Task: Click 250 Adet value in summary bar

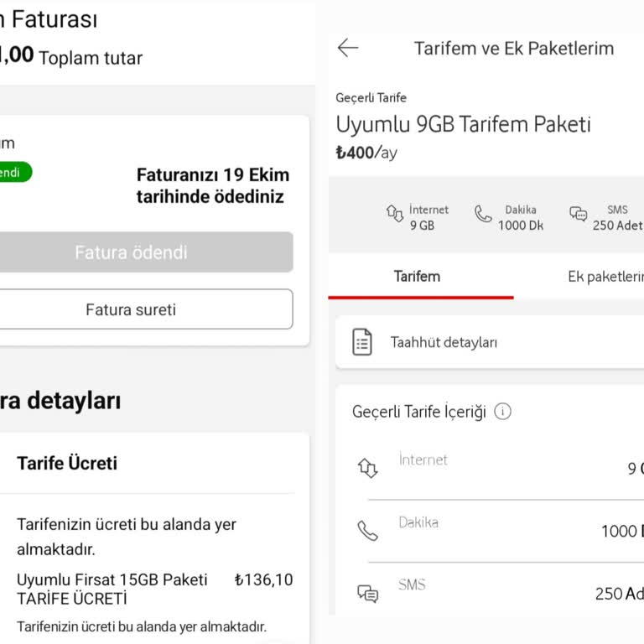Action: pyautogui.click(x=617, y=225)
